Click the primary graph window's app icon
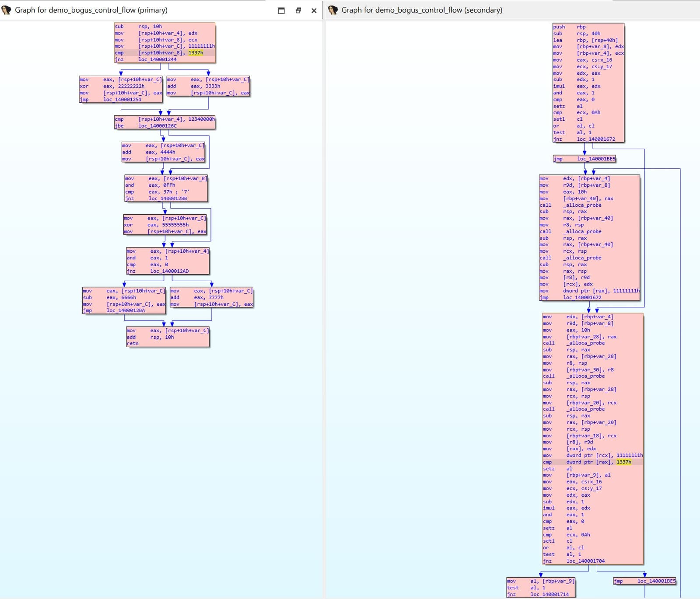Image resolution: width=700 pixels, height=599 pixels. [6, 10]
